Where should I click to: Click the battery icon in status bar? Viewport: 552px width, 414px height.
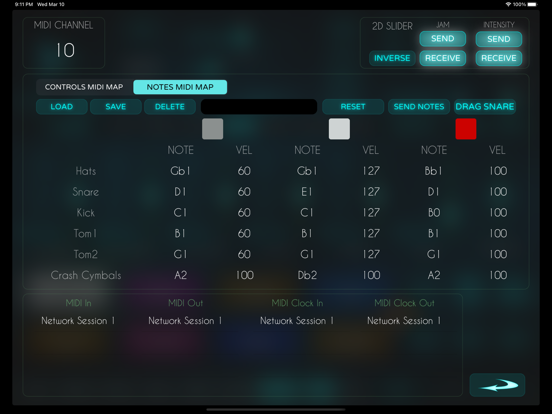click(x=533, y=4)
